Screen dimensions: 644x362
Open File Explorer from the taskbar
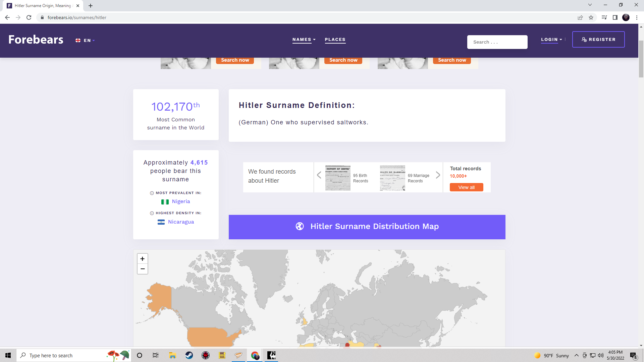pyautogui.click(x=172, y=355)
